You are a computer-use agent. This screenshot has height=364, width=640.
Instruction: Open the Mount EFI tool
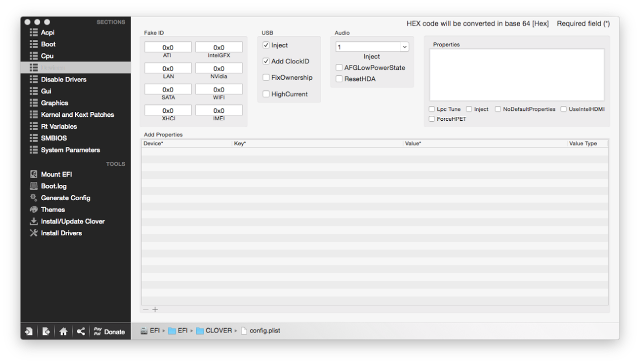(51, 174)
